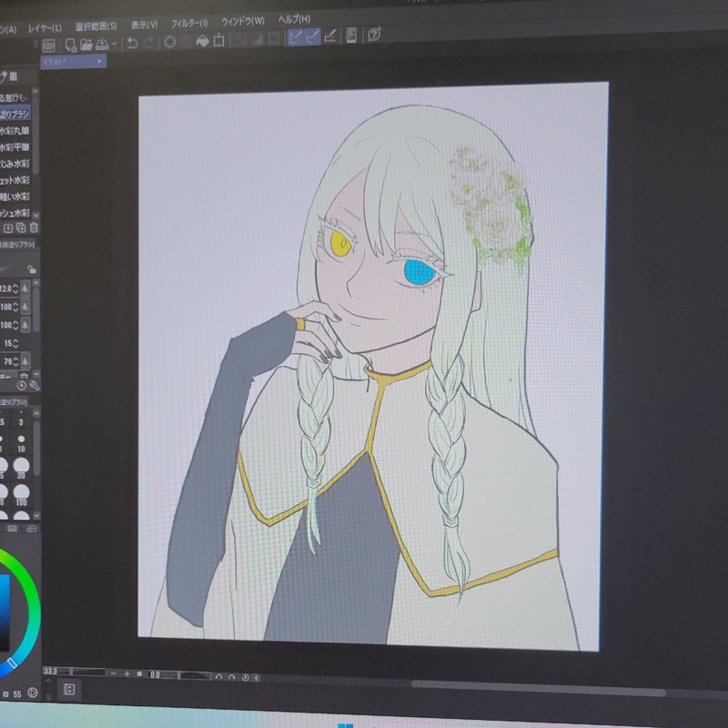Image resolution: width=728 pixels, height=728 pixels.
Task: Select the イラスト canvas tab
Action: click(74, 61)
